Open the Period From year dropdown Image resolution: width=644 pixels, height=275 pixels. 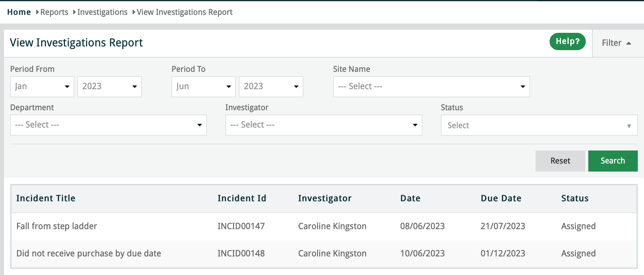tap(109, 87)
